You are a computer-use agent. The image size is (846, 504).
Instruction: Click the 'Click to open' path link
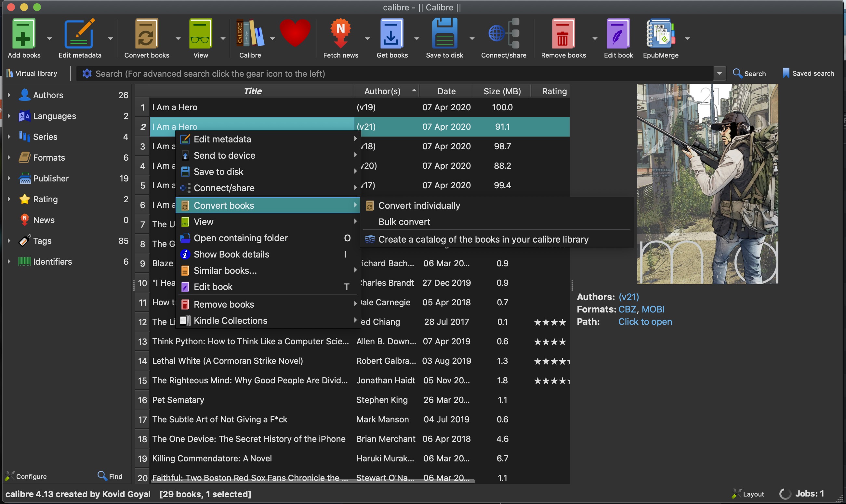645,322
